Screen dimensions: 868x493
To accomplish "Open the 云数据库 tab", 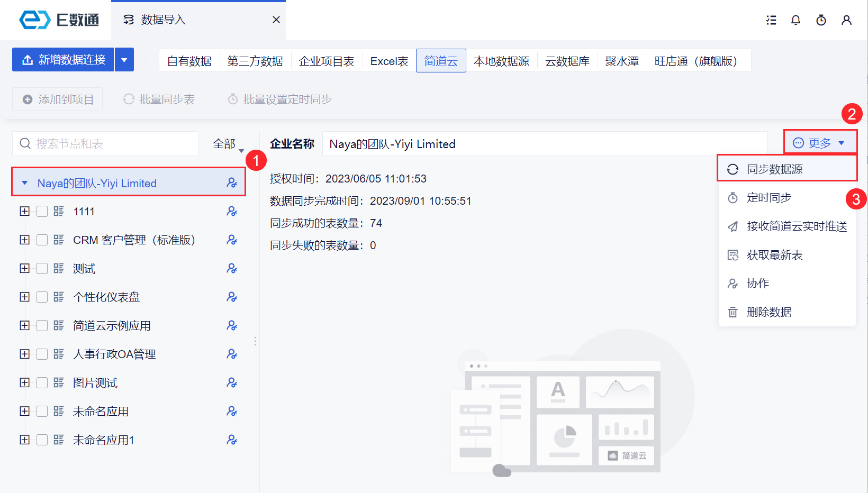I will click(567, 61).
